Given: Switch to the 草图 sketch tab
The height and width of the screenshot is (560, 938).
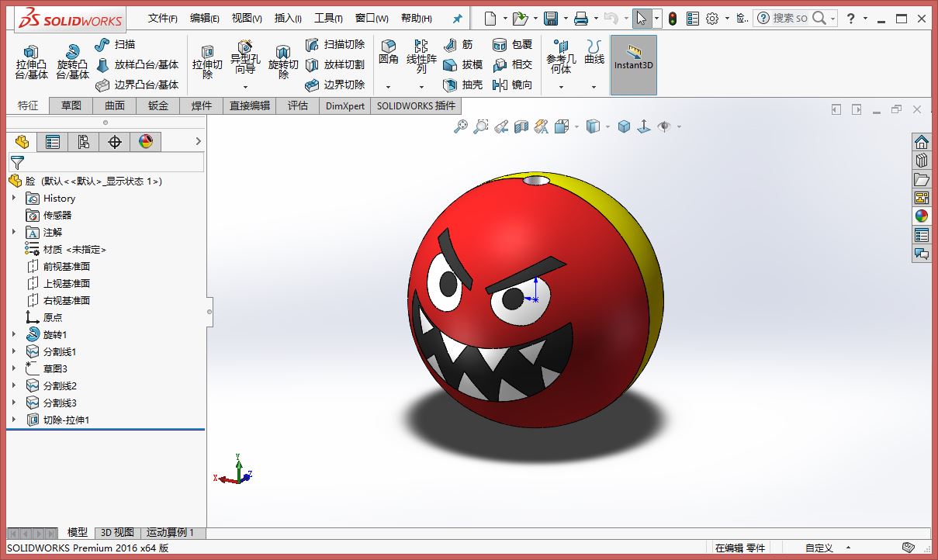Looking at the screenshot, I should coord(71,105).
